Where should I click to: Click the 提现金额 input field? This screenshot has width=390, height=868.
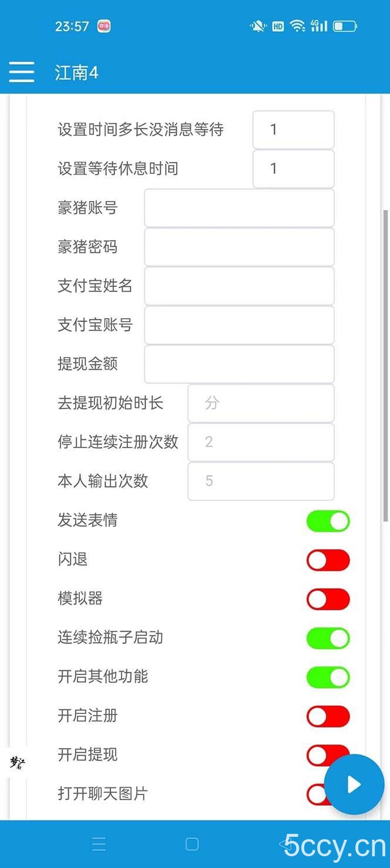coord(239,364)
